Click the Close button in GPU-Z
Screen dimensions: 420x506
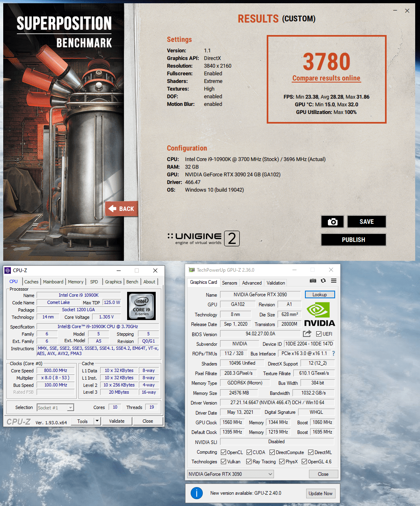coord(323,474)
